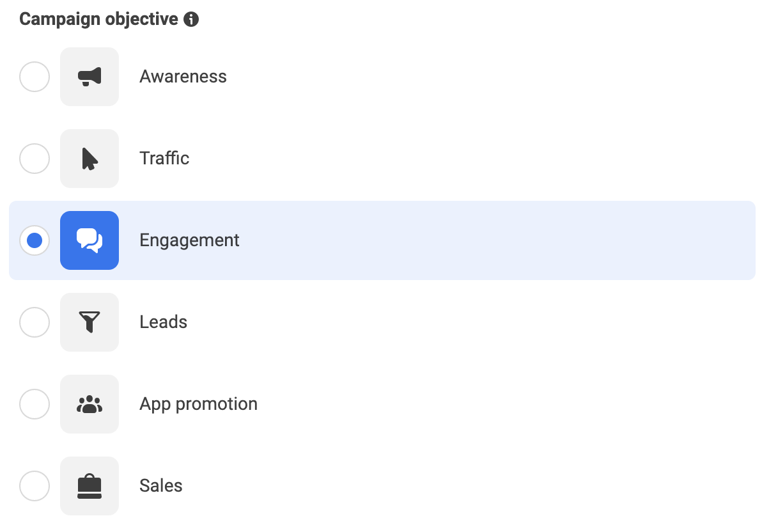
Task: Click the Awareness label text
Action: pyautogui.click(x=183, y=77)
